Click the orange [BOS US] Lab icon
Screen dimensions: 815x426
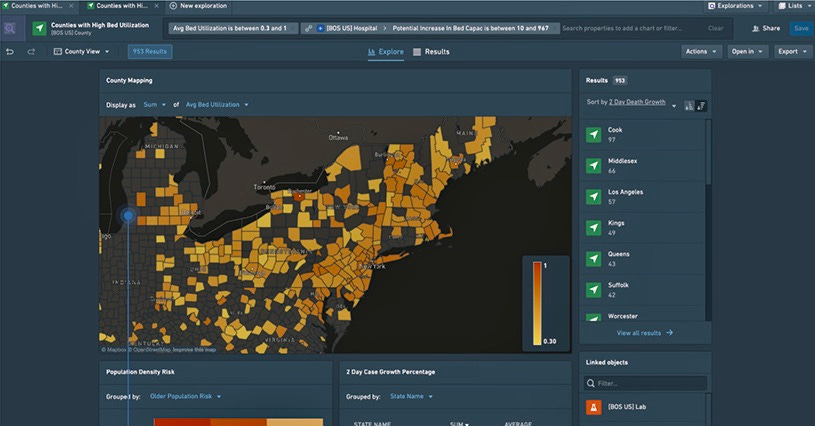[594, 407]
